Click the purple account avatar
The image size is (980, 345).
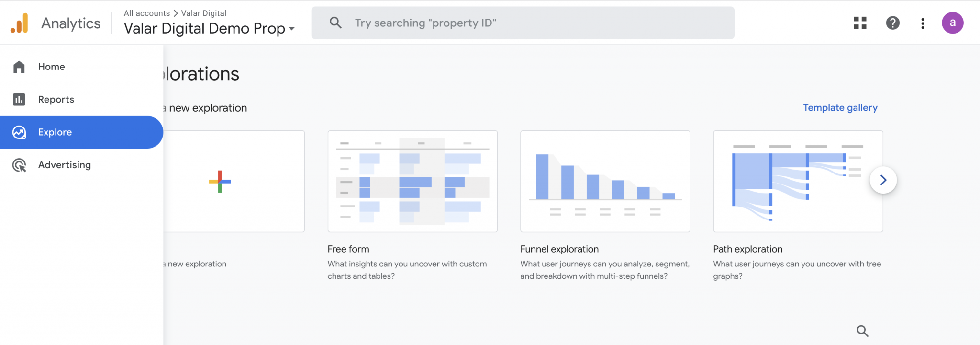[x=952, y=23]
